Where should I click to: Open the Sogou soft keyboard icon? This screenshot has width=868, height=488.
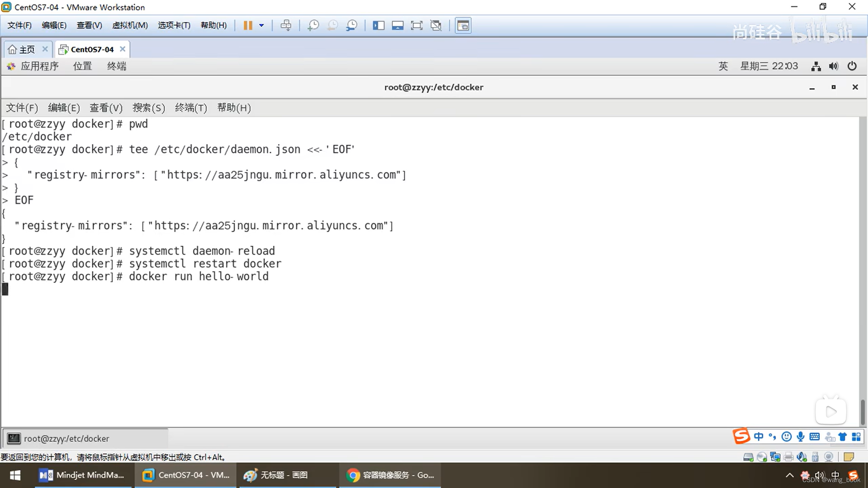(x=815, y=436)
